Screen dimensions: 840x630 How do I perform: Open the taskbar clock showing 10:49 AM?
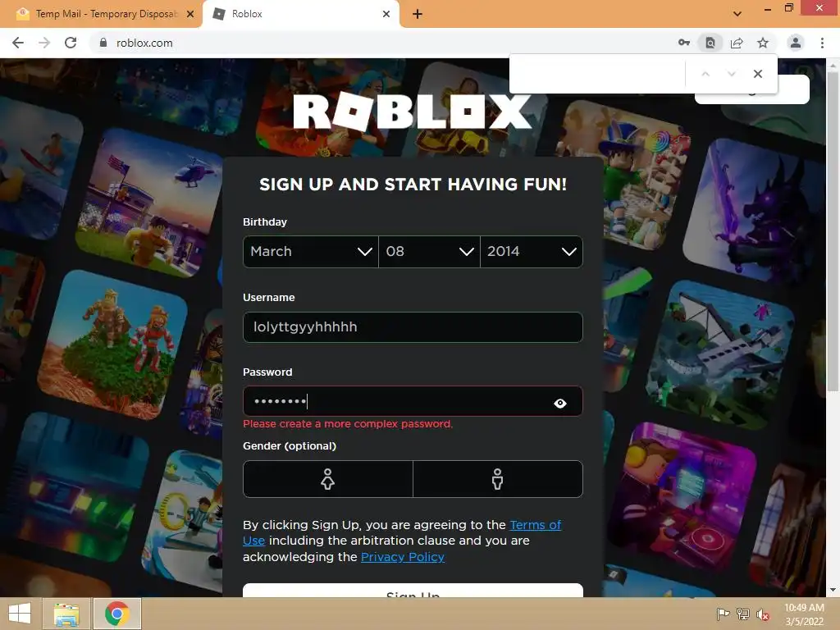tap(804, 614)
